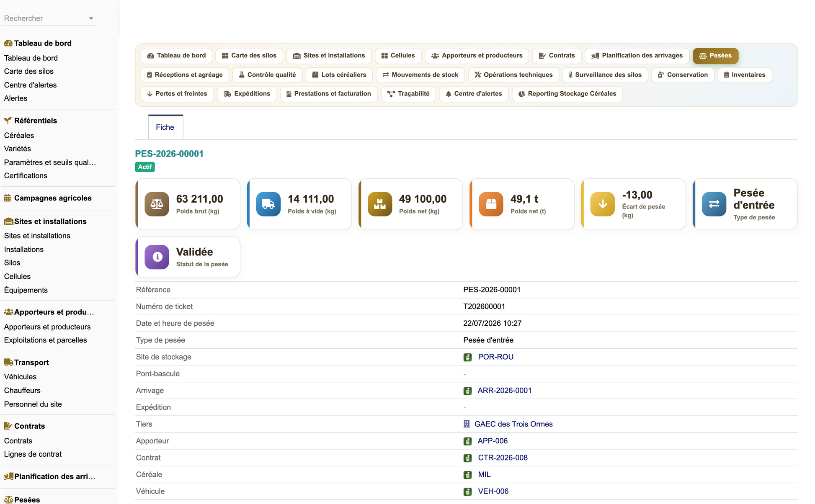Viewport: 815px width, 504px height.
Task: Open contract CTR-2026-008 link
Action: pyautogui.click(x=503, y=458)
